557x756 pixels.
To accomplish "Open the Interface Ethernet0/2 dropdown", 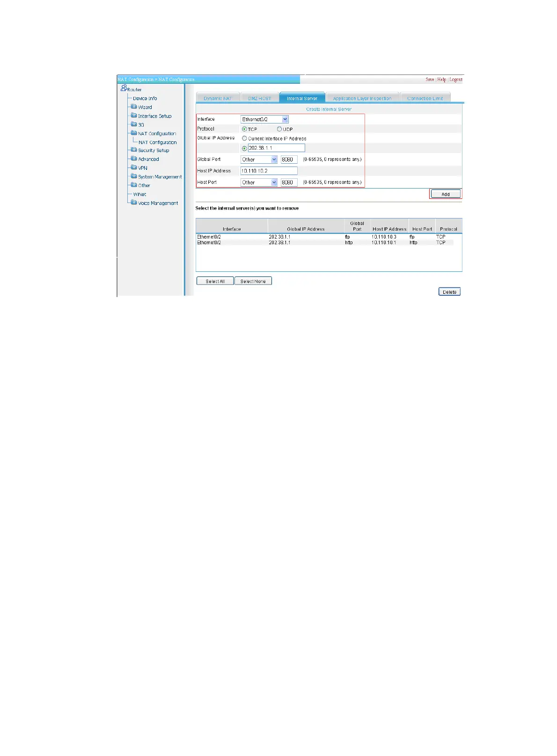I will (x=264, y=119).
